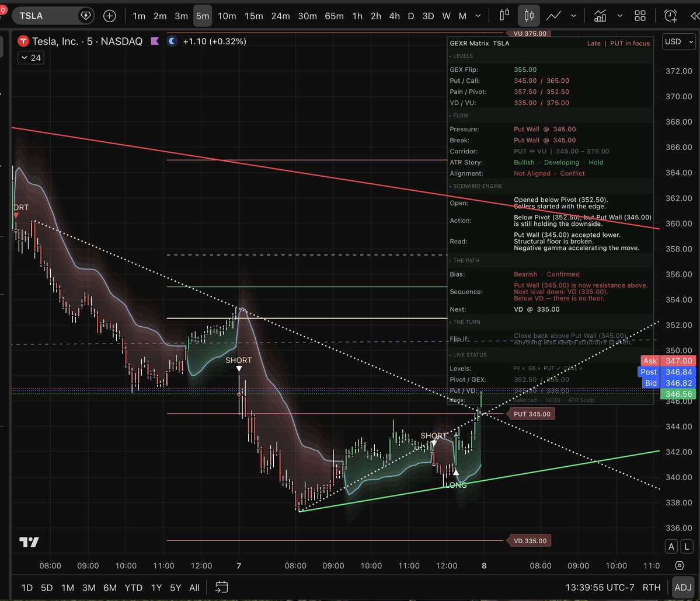Select the 10m timeframe
This screenshot has width=700, height=601.
click(x=227, y=16)
